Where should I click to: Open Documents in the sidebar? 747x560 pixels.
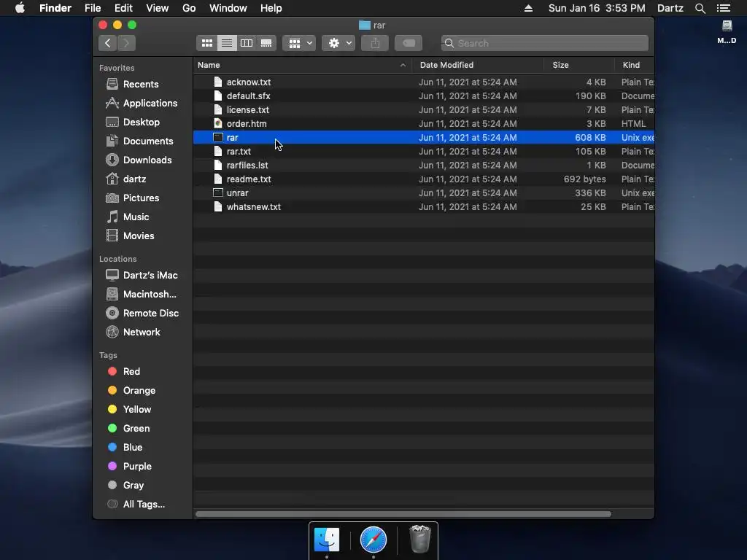(147, 141)
